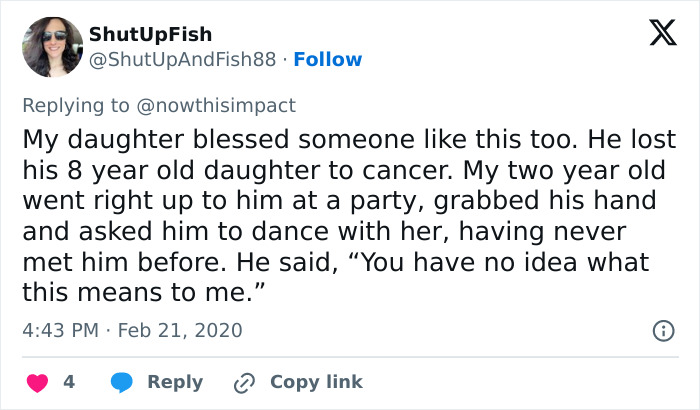This screenshot has height=410, width=700.
Task: Click the 'met him before' tweet line
Action: [x=335, y=263]
